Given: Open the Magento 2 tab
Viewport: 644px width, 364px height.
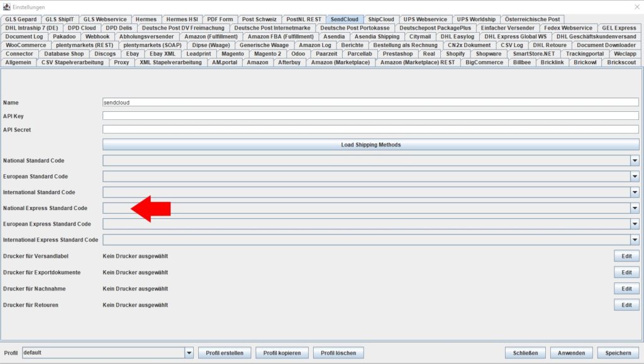Looking at the screenshot, I should [267, 54].
